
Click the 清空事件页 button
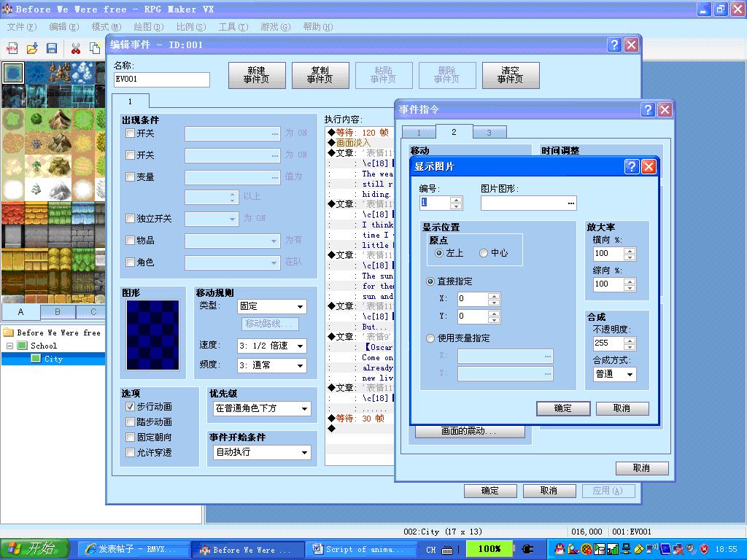point(511,75)
